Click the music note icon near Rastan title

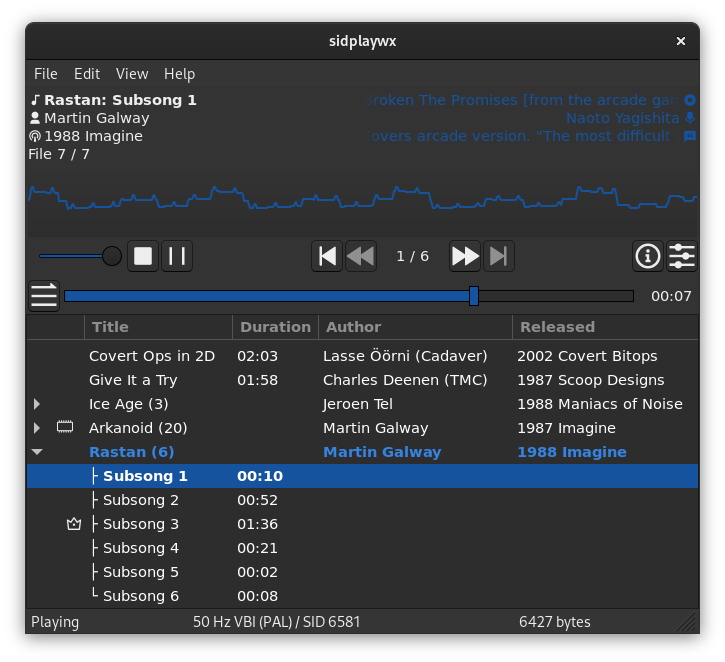pos(36,100)
